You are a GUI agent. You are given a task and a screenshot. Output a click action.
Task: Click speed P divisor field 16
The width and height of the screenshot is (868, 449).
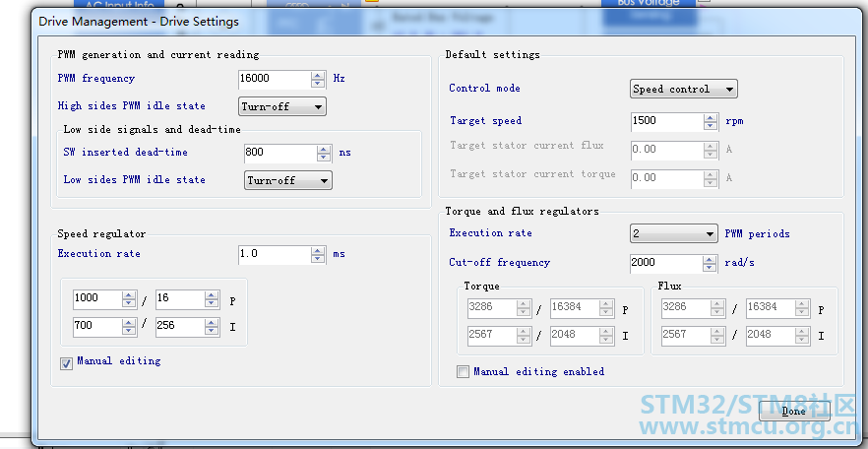click(180, 299)
